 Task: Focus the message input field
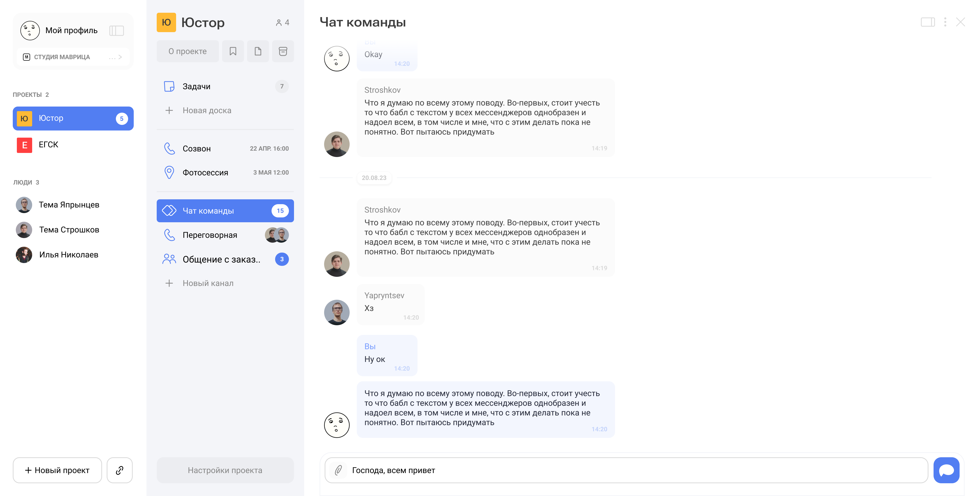pyautogui.click(x=635, y=470)
